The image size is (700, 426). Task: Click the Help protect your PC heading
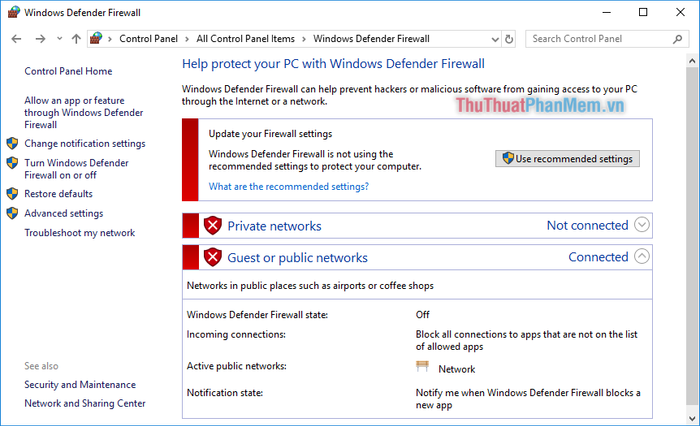point(333,64)
